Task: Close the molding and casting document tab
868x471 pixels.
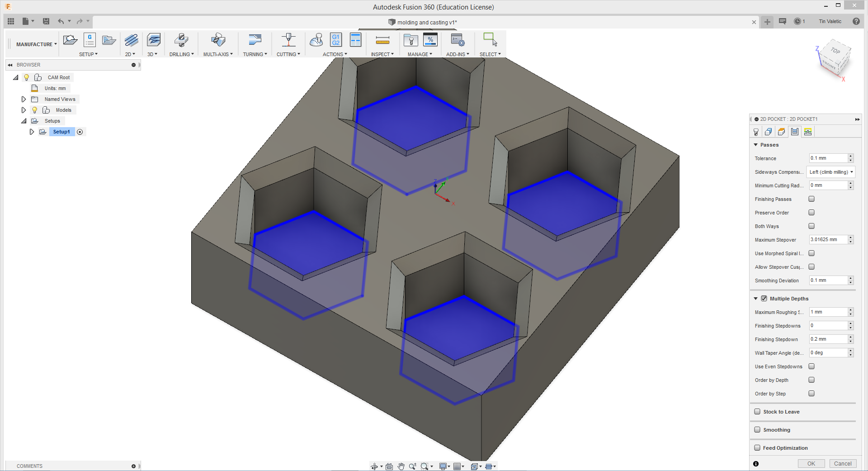Action: 754,22
